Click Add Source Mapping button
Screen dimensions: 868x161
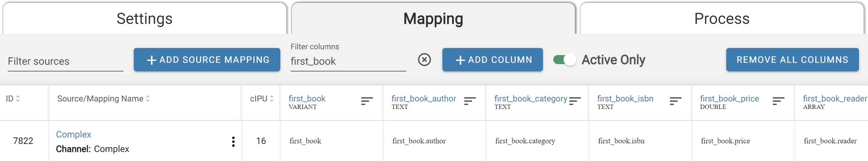pyautogui.click(x=207, y=60)
